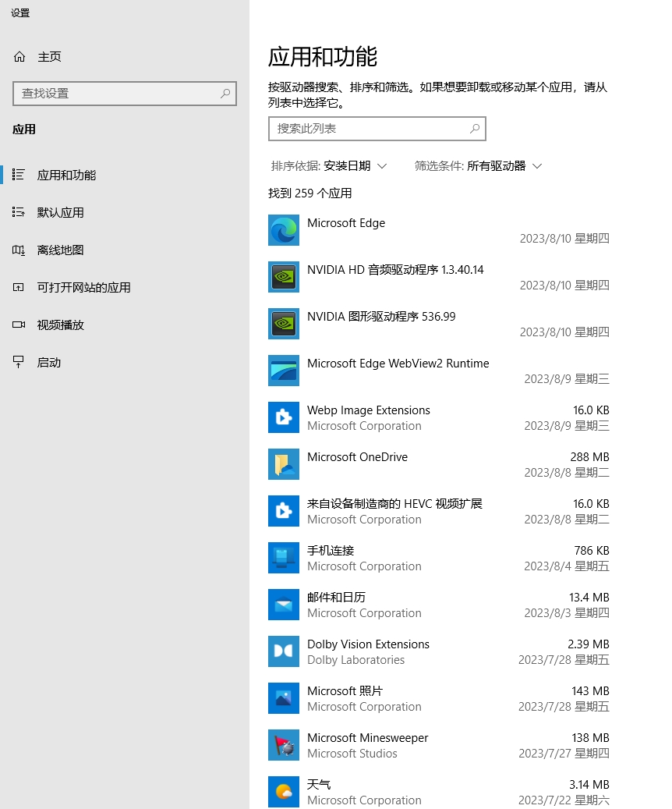Select Dolby Vision Extensions entry name
The image size is (672, 809).
(368, 644)
